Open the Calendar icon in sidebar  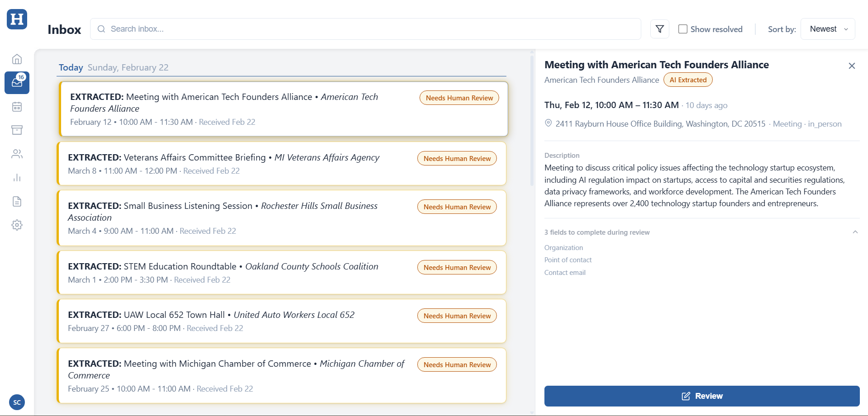point(17,107)
